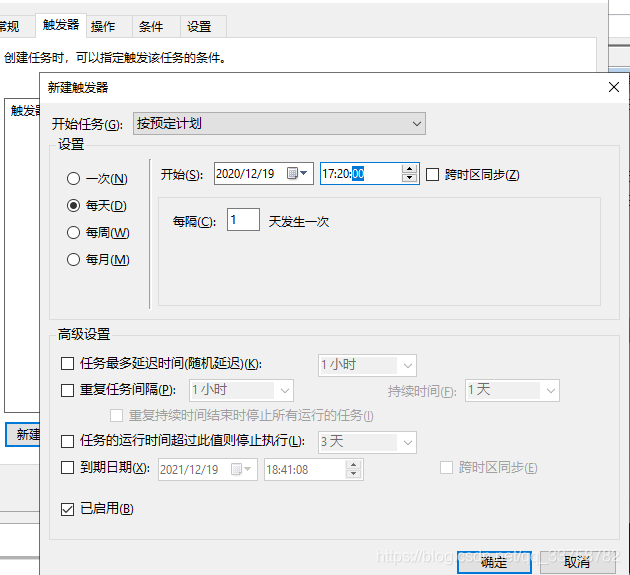
Task: Cancel with the 取消 button
Action: (x=577, y=562)
